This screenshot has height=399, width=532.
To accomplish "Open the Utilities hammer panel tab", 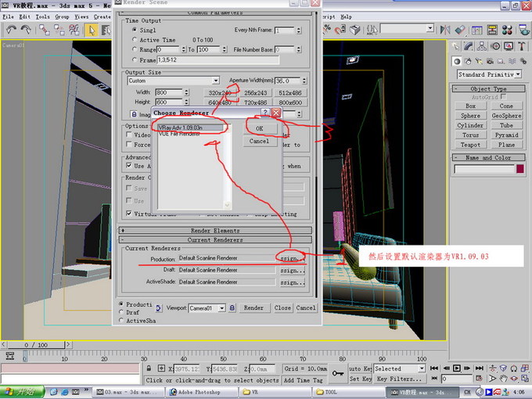I will (523, 45).
